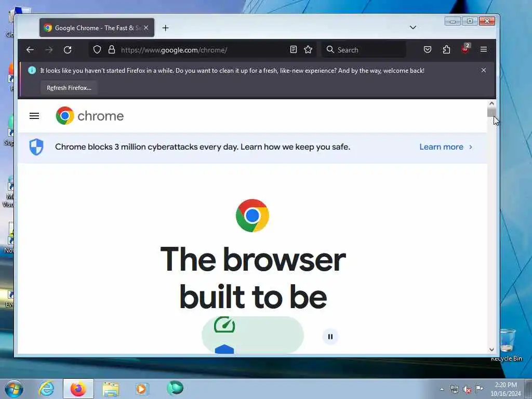Open the network tray icon
Image resolution: width=532 pixels, height=399 pixels.
tap(454, 389)
